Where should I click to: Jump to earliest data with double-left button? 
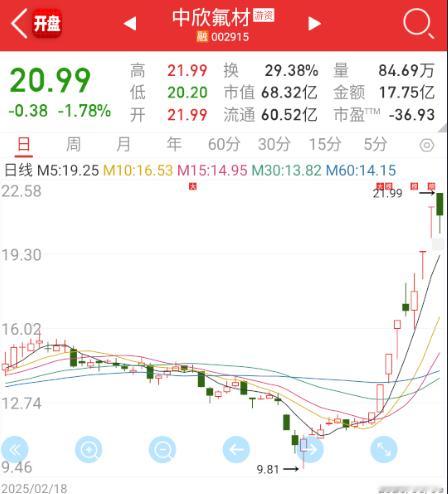[15, 450]
